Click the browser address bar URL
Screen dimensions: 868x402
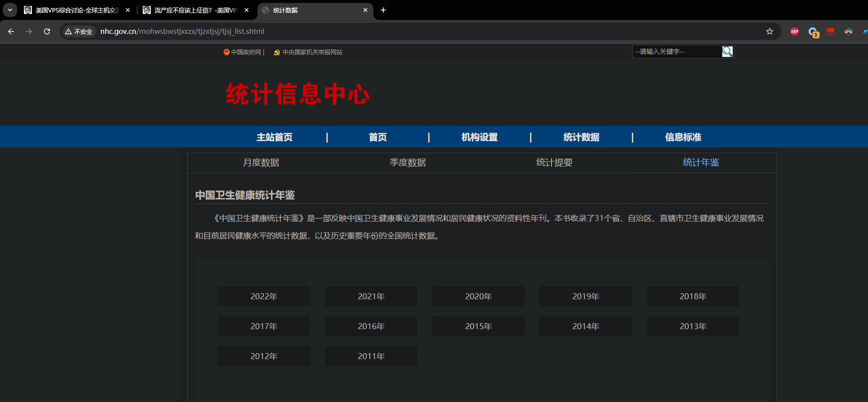click(182, 31)
